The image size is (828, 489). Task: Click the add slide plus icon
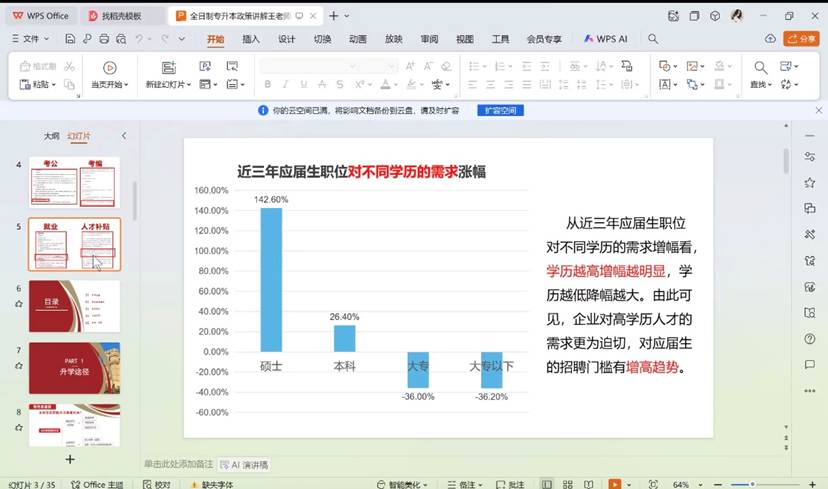click(70, 459)
